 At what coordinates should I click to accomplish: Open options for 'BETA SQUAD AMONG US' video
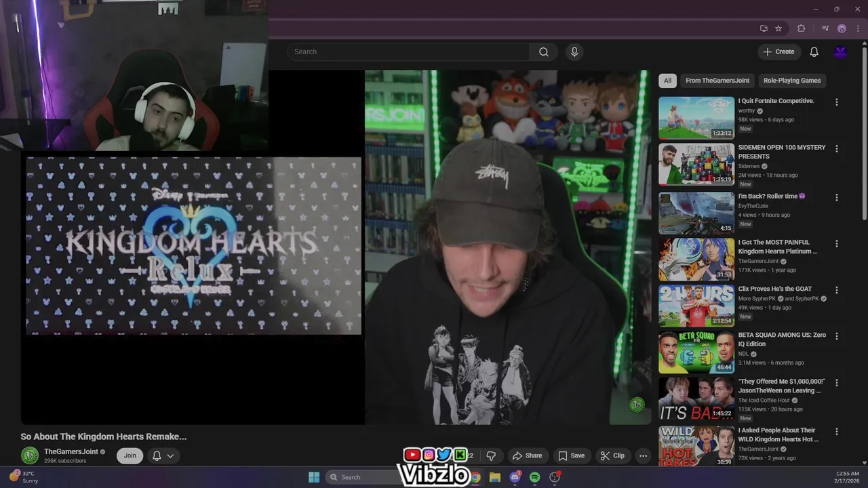836,336
